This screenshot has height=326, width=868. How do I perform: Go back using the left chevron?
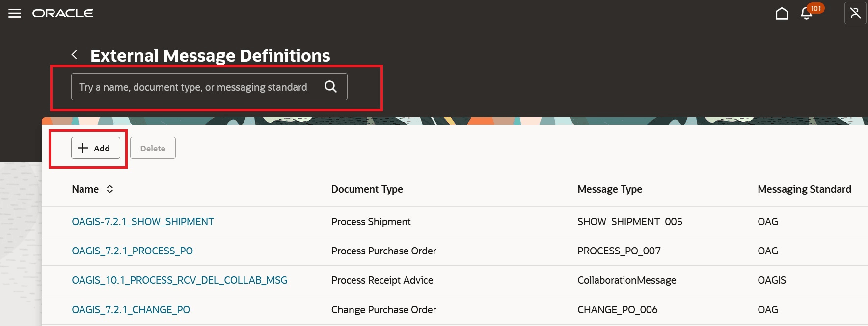point(75,55)
